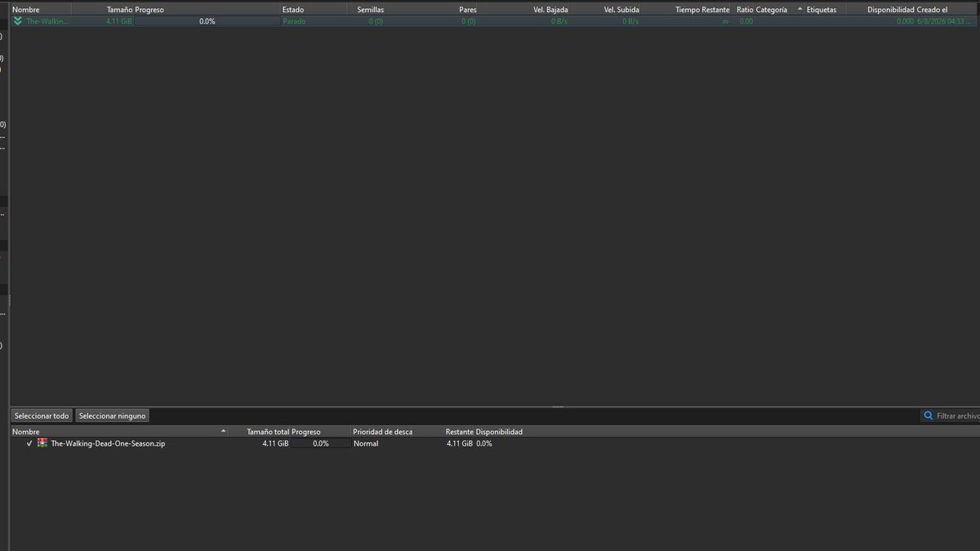Click the Prioridad de desca column header
This screenshot has height=551, width=980.
coord(383,431)
